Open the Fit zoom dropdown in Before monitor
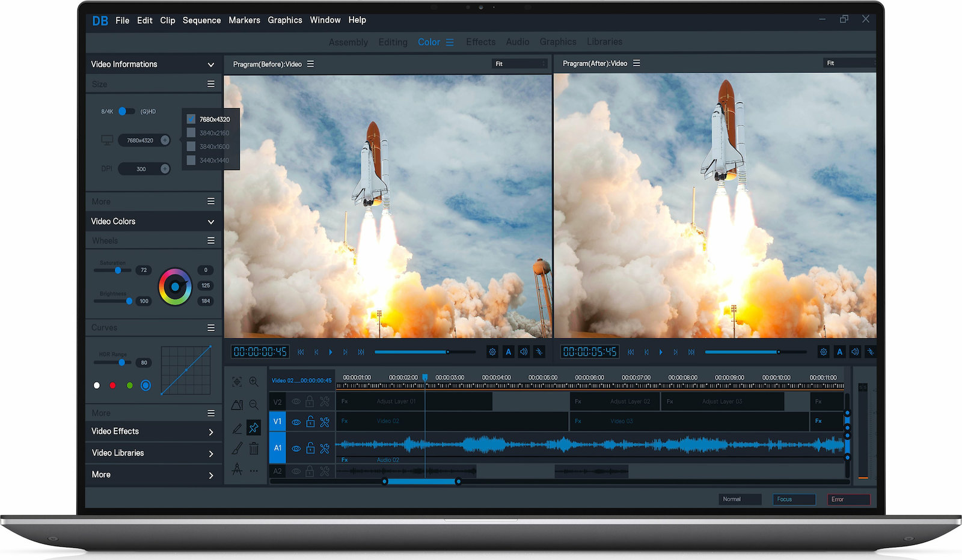This screenshot has width=962, height=560. [519, 64]
